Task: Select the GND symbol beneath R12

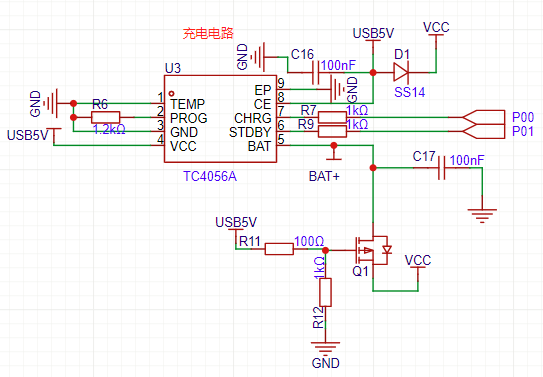Action: click(x=325, y=348)
